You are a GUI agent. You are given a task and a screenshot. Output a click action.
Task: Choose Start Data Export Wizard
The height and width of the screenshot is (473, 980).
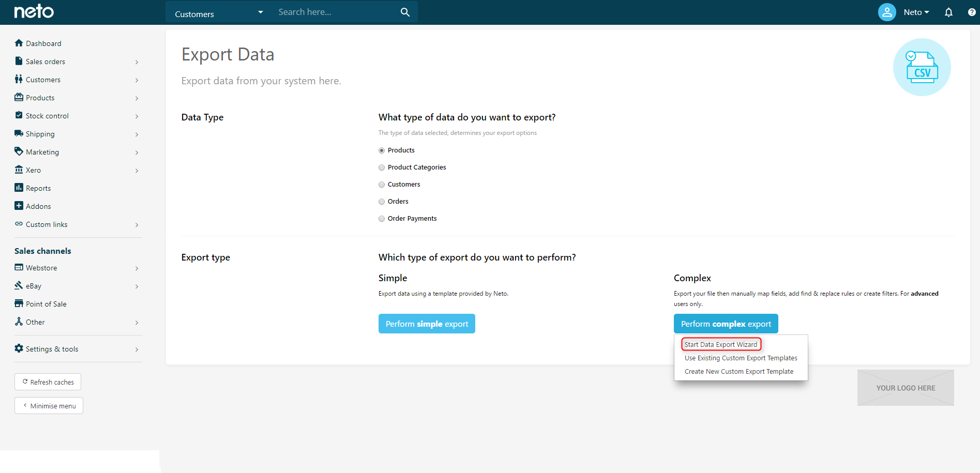pos(721,344)
